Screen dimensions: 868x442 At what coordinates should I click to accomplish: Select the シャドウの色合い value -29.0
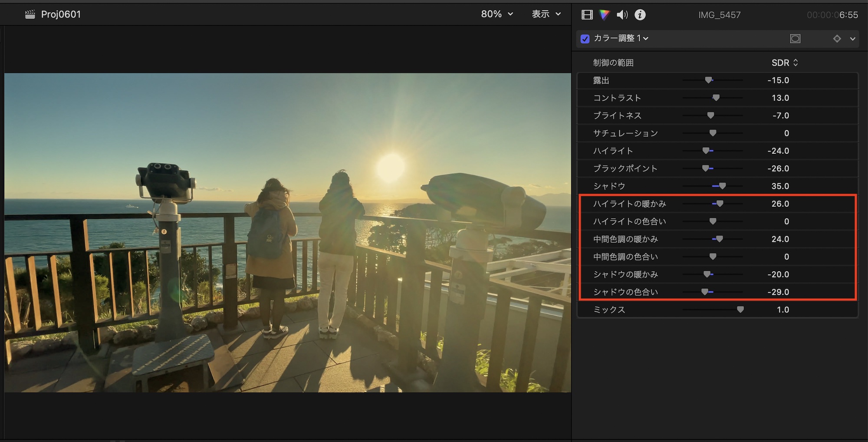tap(778, 292)
